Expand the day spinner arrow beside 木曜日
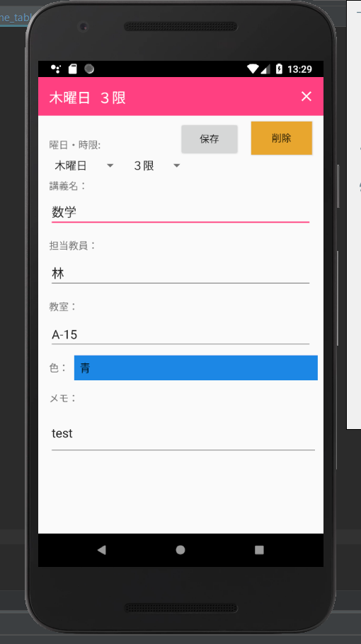Viewport: 361px width, 644px height. click(x=110, y=165)
